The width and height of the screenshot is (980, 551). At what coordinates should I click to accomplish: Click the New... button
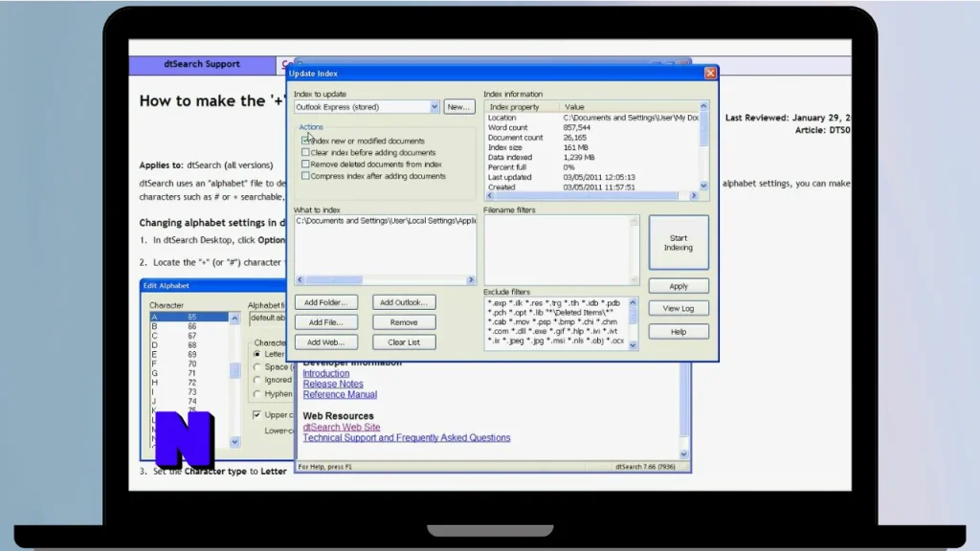click(458, 107)
